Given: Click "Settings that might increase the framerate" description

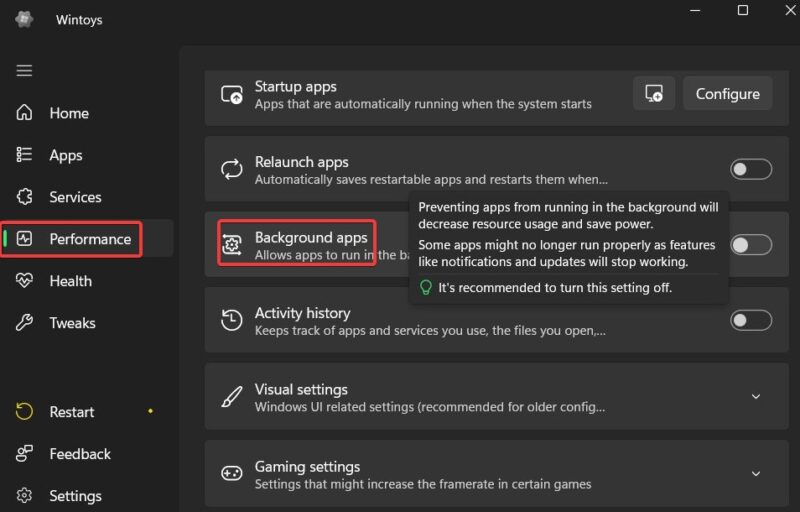Looking at the screenshot, I should [423, 484].
